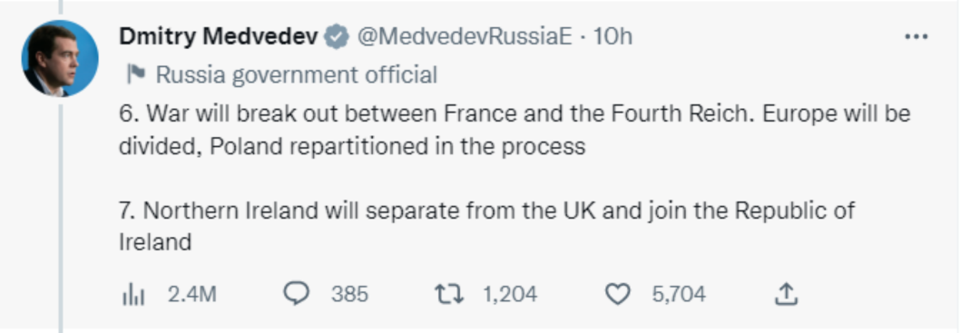Screen dimensions: 980x333
Task: Expand the three-dot more options menu
Action: [916, 37]
